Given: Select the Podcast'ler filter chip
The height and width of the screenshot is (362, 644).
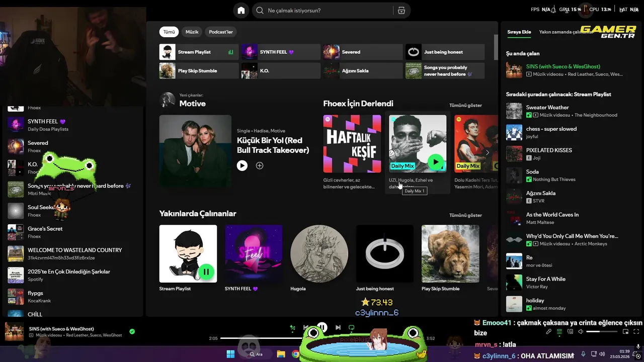Looking at the screenshot, I should [x=221, y=32].
